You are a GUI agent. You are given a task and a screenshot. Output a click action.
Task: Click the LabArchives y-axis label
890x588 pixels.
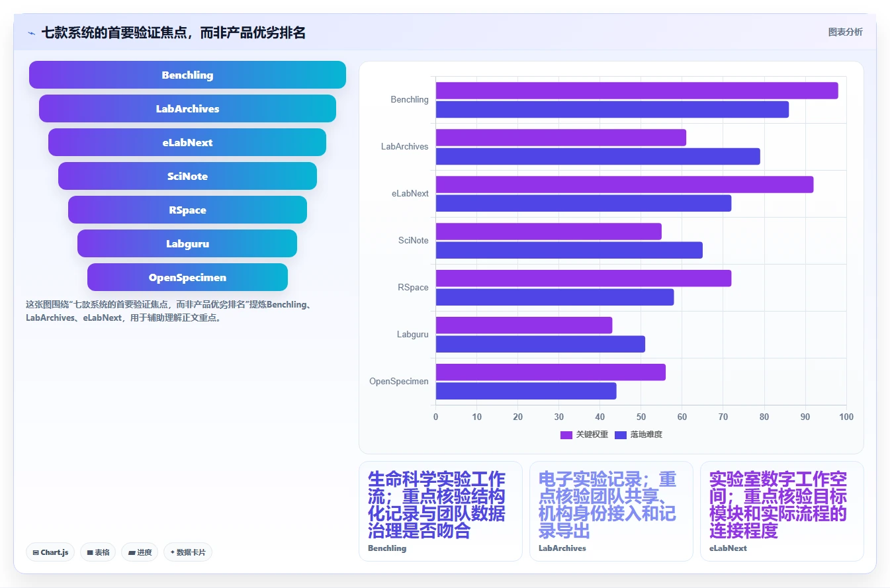click(x=404, y=147)
